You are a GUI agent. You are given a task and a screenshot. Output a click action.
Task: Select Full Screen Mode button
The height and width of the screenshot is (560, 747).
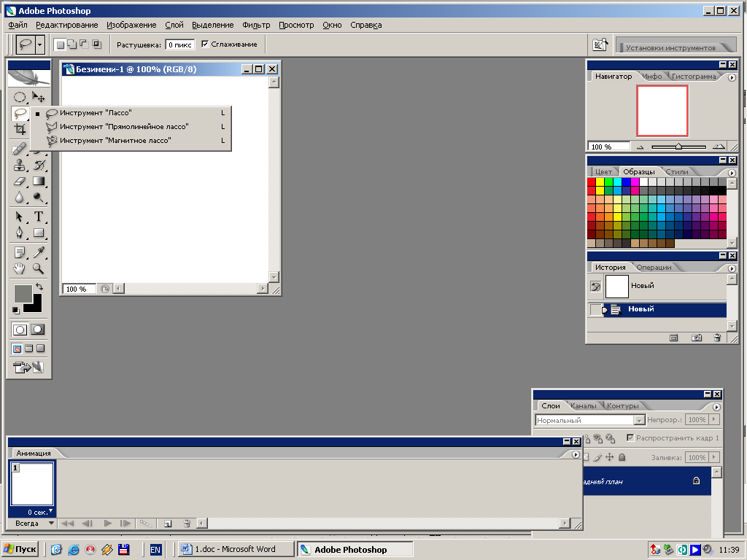click(41, 349)
